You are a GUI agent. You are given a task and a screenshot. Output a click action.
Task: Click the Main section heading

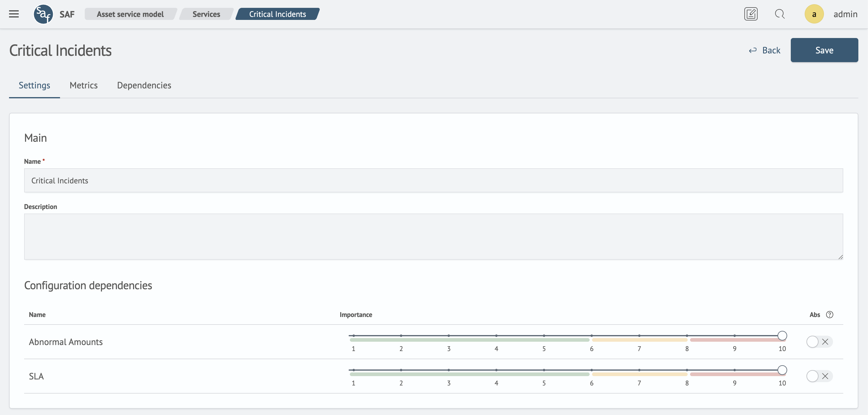tap(35, 138)
